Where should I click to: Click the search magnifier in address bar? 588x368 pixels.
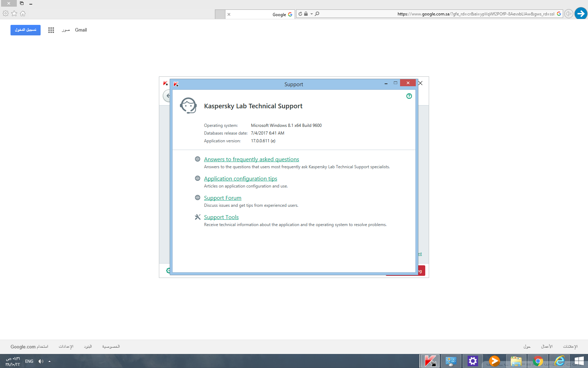(317, 14)
